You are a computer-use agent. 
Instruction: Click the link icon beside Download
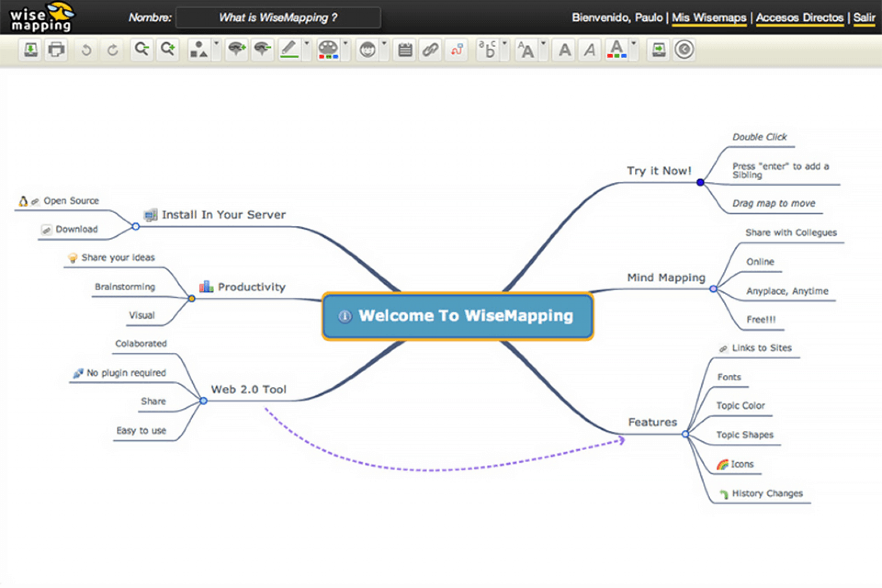(47, 230)
